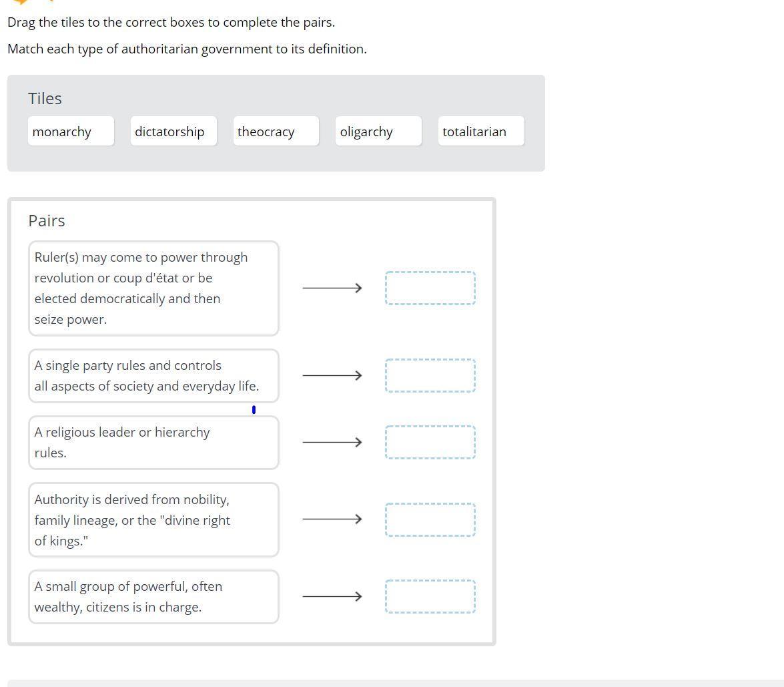Pick the theocracy tile
The image size is (784, 687).
[x=276, y=131]
